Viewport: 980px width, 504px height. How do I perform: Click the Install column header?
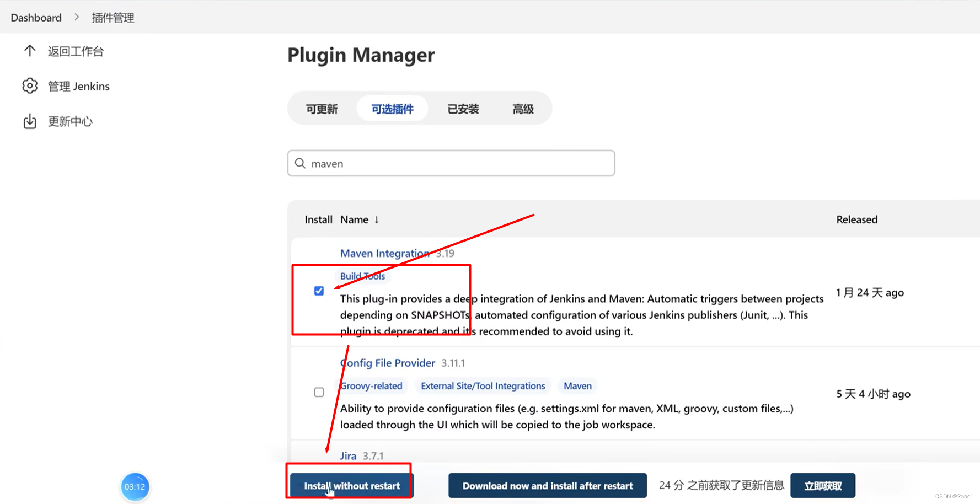click(318, 219)
